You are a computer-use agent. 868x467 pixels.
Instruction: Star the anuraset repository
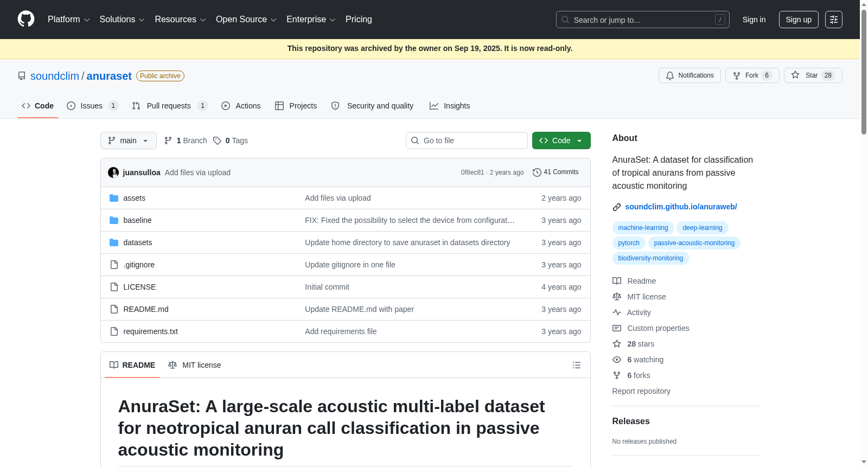(x=813, y=75)
